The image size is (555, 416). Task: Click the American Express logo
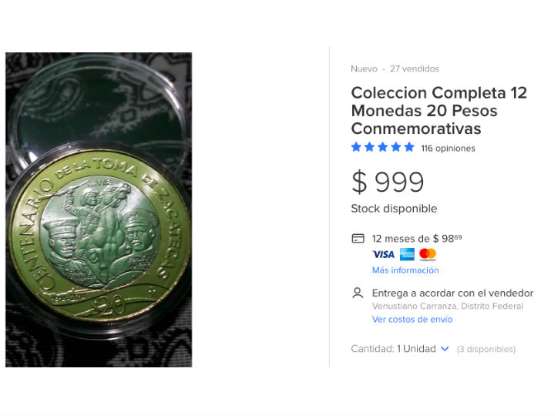[x=407, y=254]
